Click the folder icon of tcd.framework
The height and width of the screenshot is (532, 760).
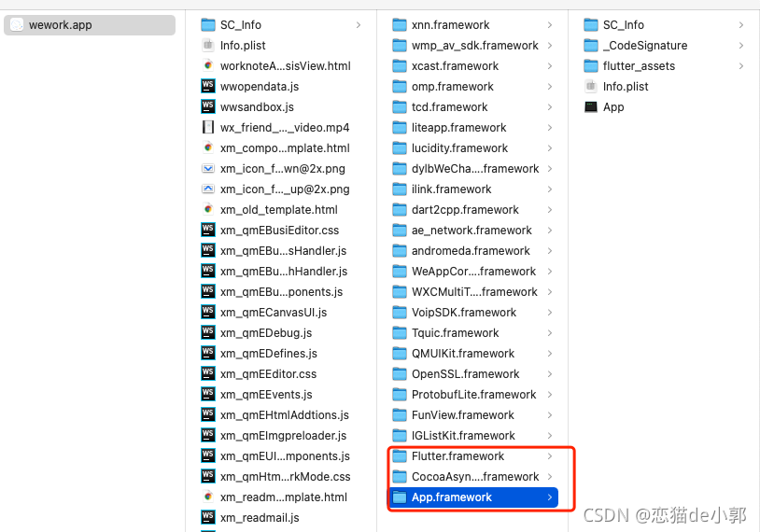coord(400,106)
